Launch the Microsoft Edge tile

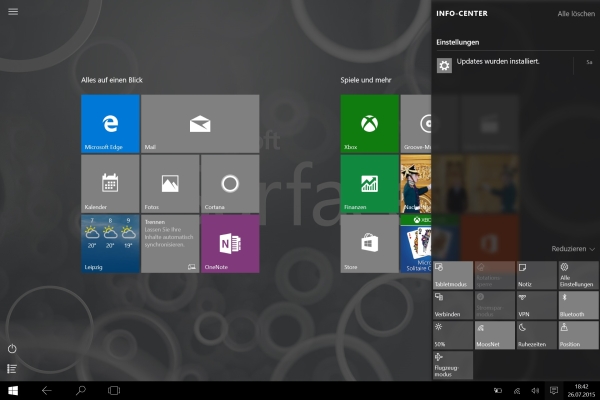pyautogui.click(x=110, y=124)
